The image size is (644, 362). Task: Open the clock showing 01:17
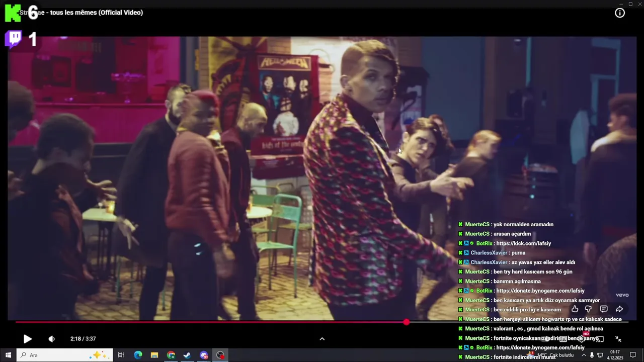(615, 355)
